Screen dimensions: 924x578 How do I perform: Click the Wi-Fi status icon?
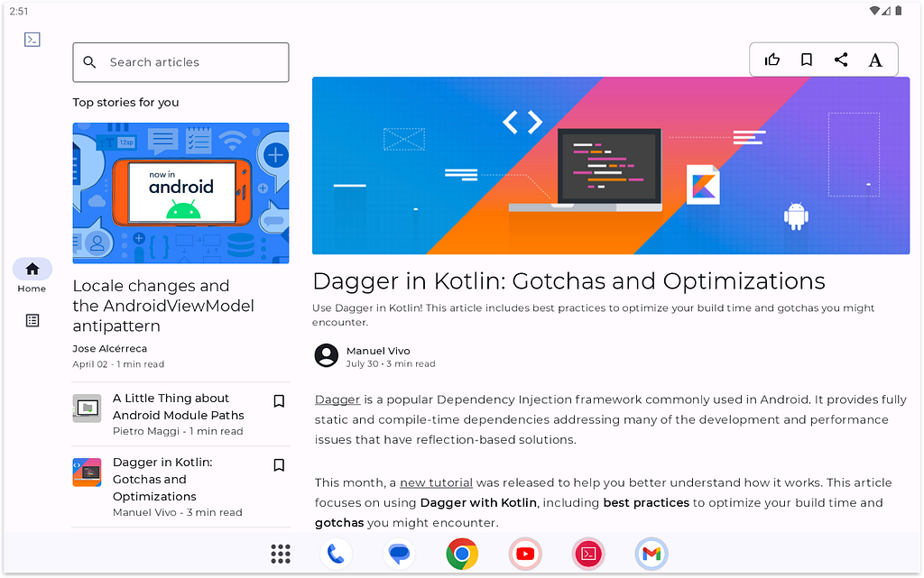(875, 11)
